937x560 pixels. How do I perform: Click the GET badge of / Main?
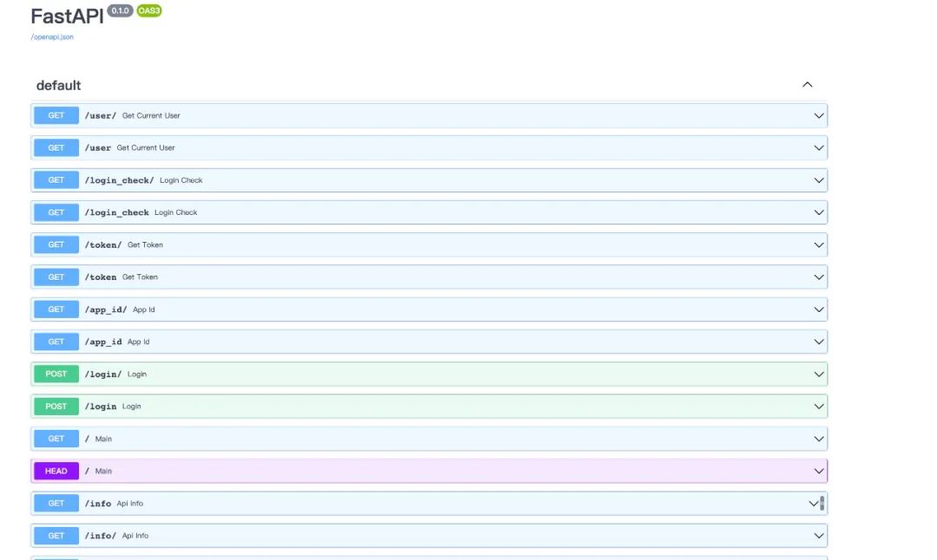point(56,439)
